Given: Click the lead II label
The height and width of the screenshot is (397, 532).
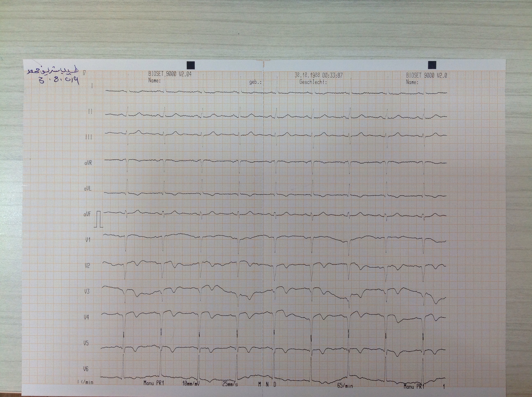Looking at the screenshot, I should pyautogui.click(x=91, y=112).
